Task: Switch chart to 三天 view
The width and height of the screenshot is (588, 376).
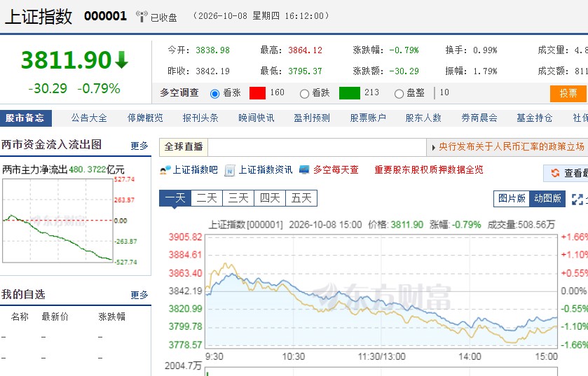Action: 238,198
